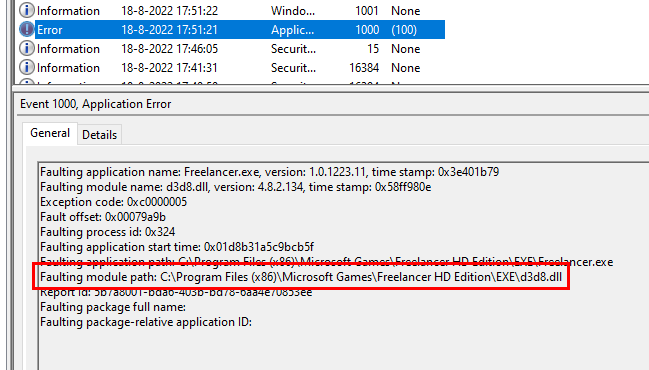The width and height of the screenshot is (649, 370).
Task: Click event ID 15 cell
Action: click(x=373, y=49)
